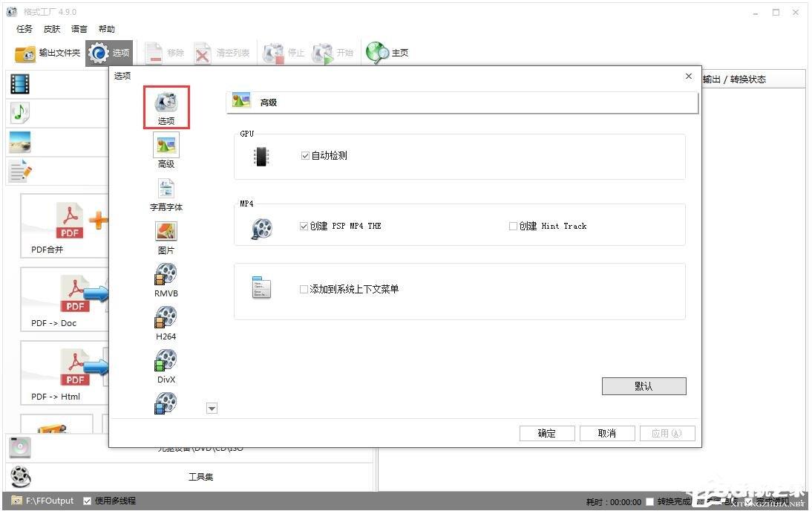Click the optical disc category icon
The height and width of the screenshot is (514, 812).
click(x=20, y=448)
